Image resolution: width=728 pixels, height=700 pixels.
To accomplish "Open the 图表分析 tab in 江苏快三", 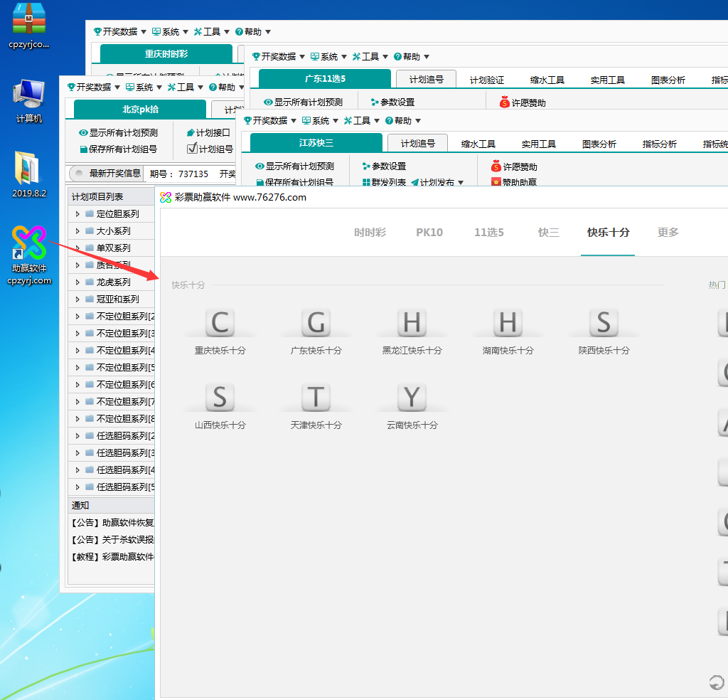I will (599, 144).
